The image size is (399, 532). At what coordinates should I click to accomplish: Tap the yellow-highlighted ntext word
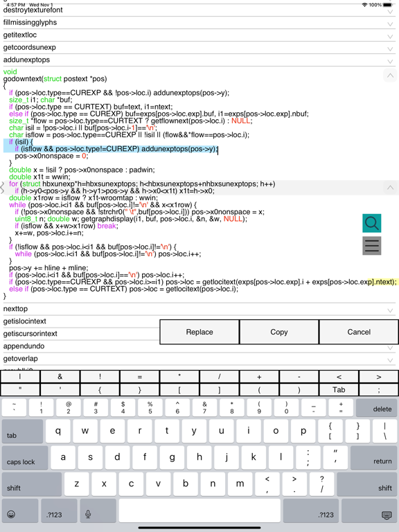(382, 282)
